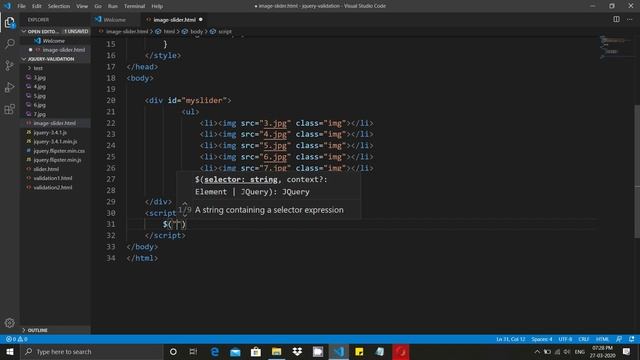The image size is (640, 360).
Task: Open the Windows Action Center icon
Action: pyautogui.click(x=627, y=351)
